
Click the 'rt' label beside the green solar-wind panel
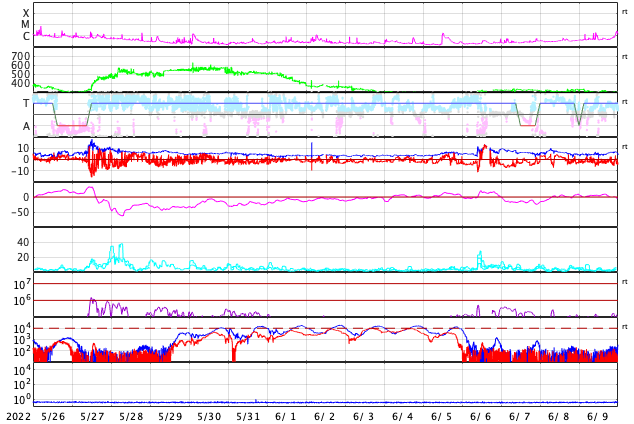(x=624, y=57)
